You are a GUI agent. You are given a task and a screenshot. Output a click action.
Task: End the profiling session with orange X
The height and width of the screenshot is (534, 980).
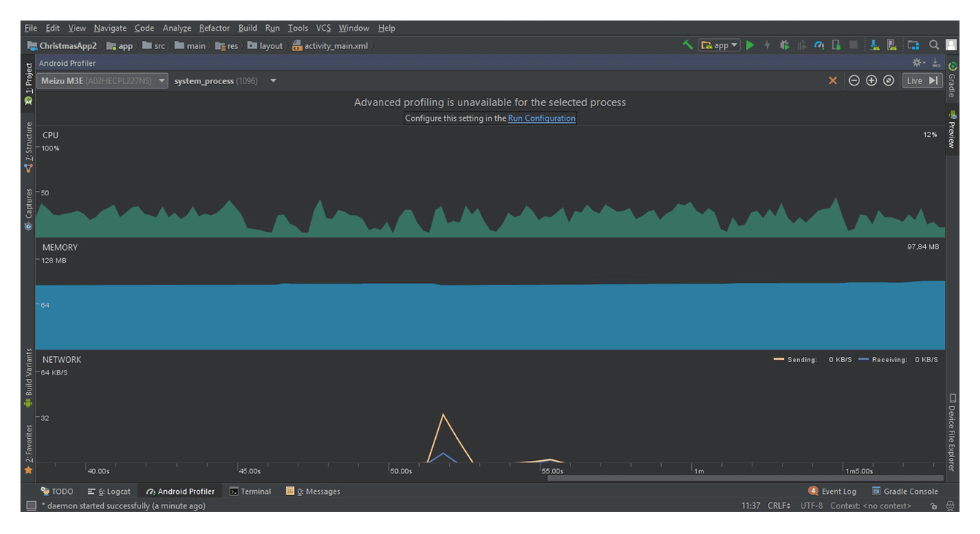coord(832,80)
